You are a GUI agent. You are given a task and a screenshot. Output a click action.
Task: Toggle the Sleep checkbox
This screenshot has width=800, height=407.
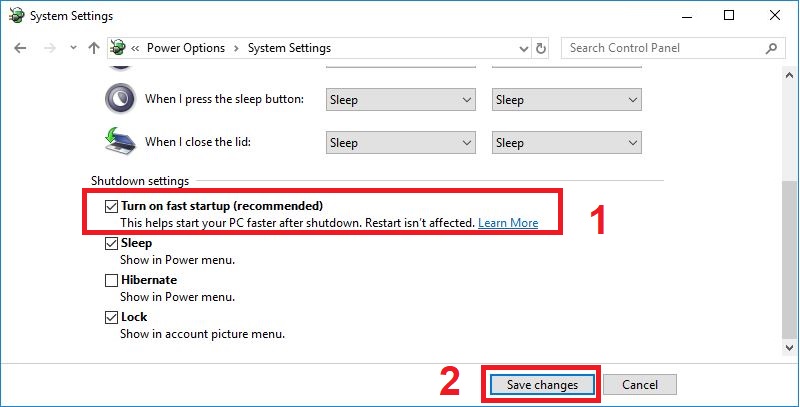pos(111,243)
